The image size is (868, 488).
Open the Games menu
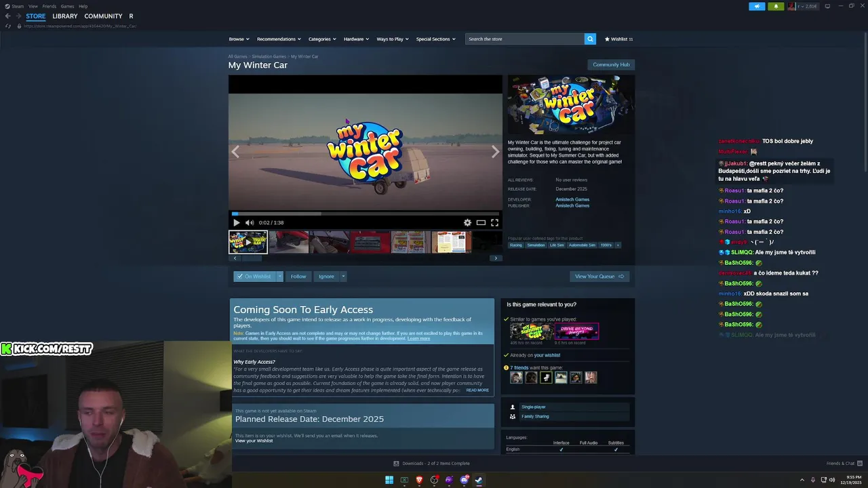pos(67,6)
